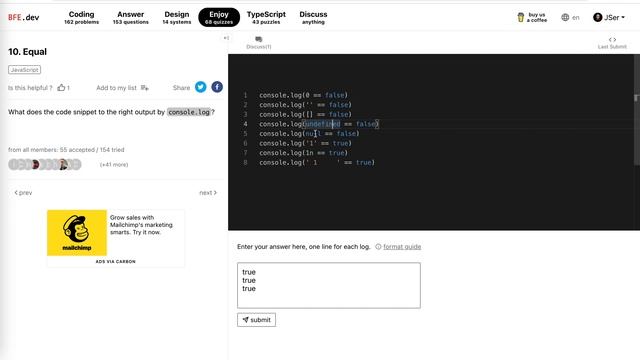
Task: Click the format guide info icon
Action: click(378, 247)
